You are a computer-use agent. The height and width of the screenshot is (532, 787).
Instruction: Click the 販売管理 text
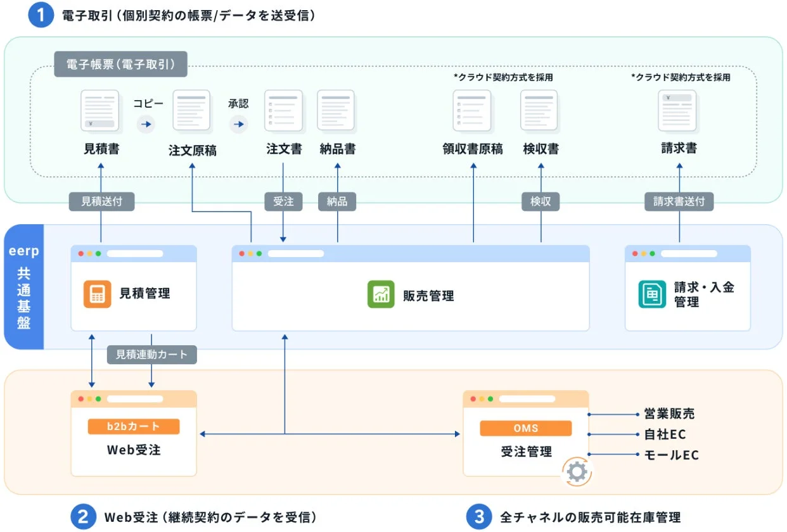[429, 295]
